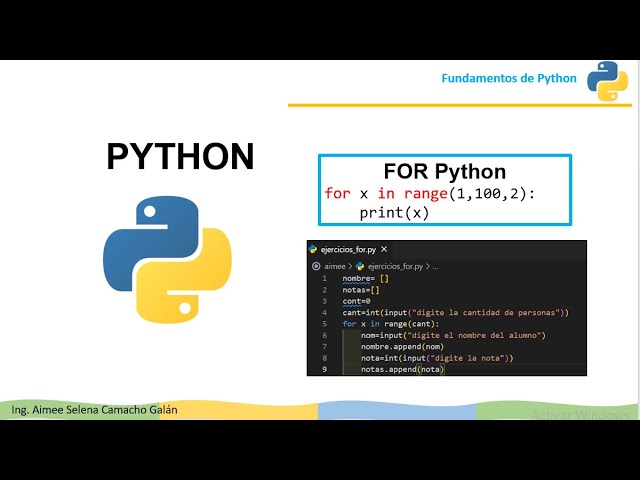Click the 'for x in range(1,100,2):' line

(429, 193)
